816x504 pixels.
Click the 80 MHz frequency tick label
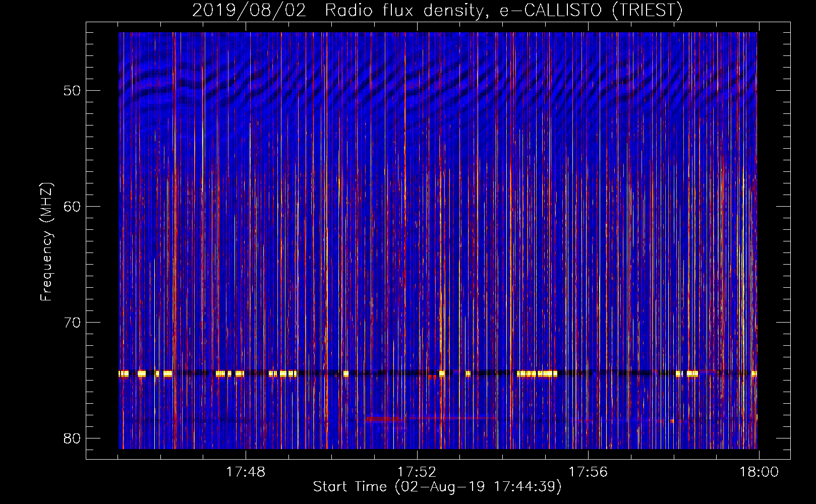pos(73,438)
